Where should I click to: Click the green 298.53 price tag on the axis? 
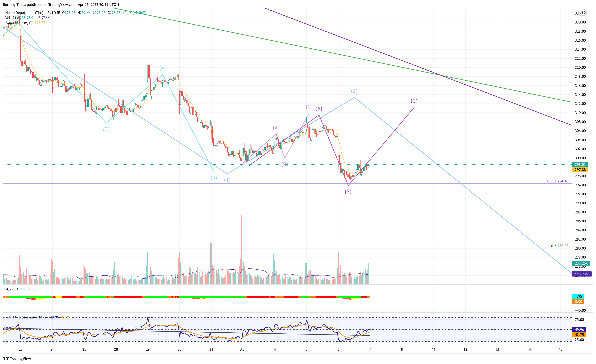point(580,165)
